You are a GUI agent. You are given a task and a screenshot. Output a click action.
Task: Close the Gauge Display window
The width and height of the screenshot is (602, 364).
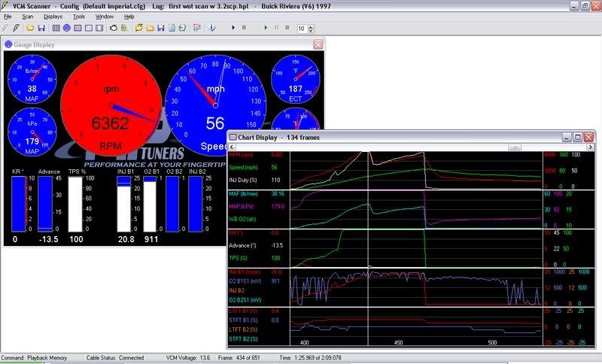click(318, 44)
